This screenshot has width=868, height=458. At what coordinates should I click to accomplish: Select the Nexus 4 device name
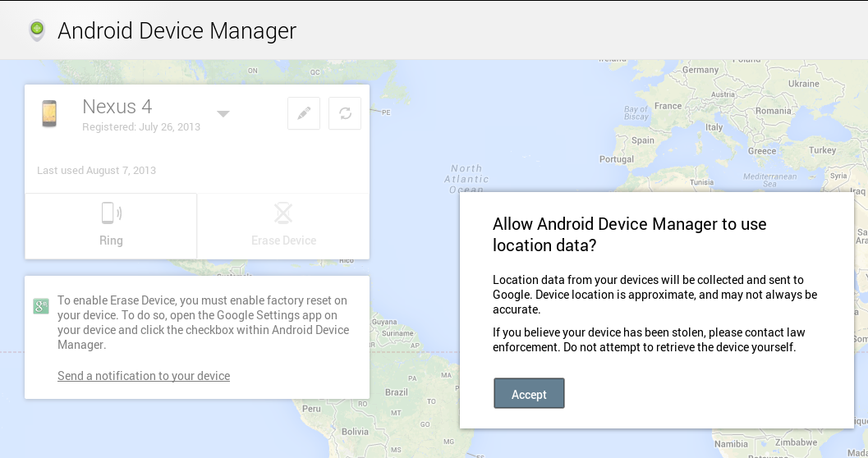tap(117, 106)
